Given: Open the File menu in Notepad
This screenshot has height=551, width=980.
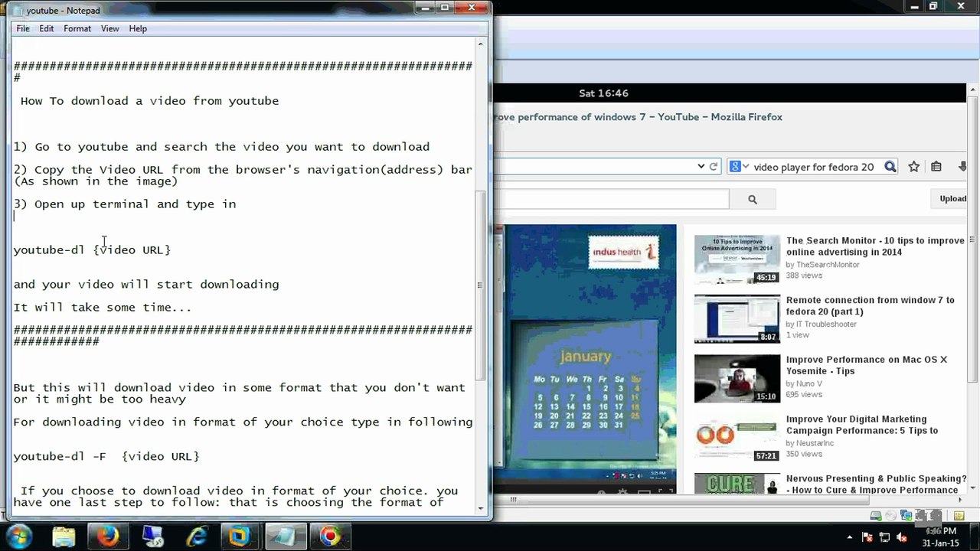Looking at the screenshot, I should 23,28.
